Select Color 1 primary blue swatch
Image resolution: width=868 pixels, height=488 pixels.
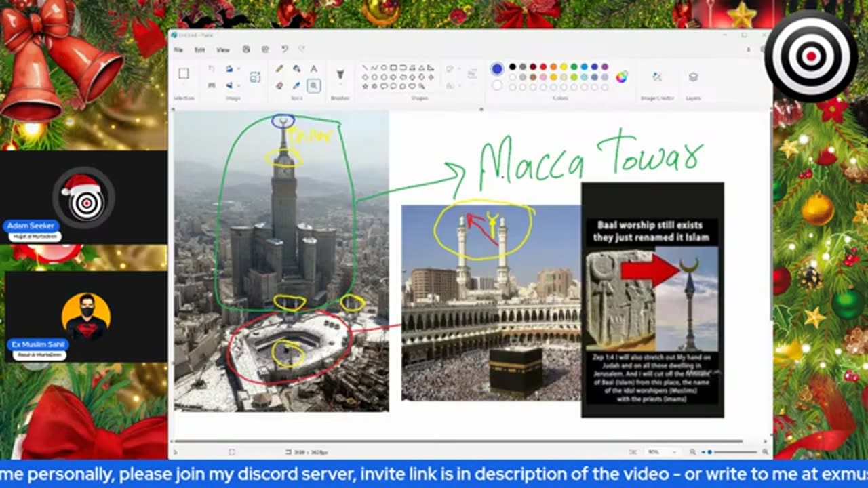tap(497, 68)
